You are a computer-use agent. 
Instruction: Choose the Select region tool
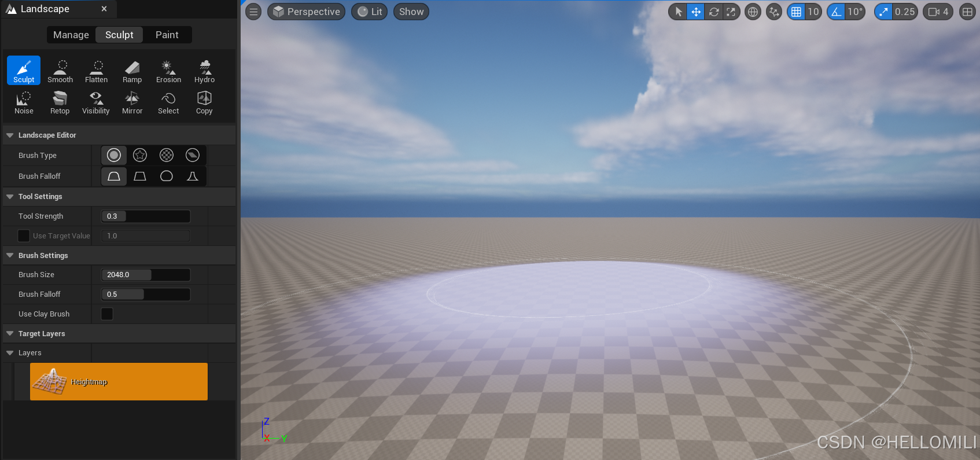[168, 102]
